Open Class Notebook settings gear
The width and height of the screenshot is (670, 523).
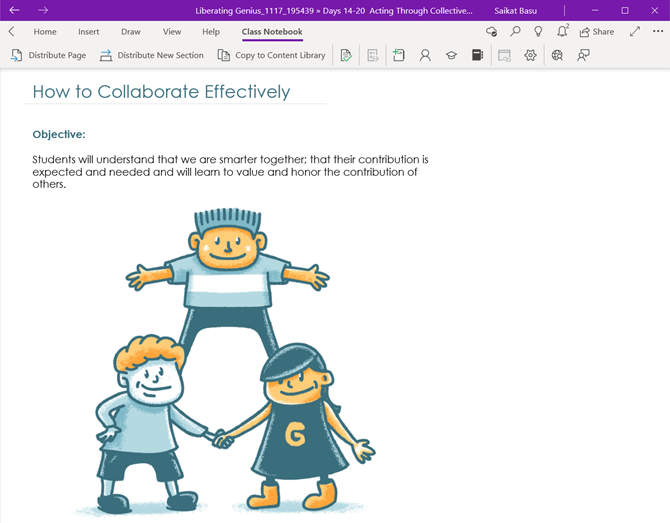[530, 55]
